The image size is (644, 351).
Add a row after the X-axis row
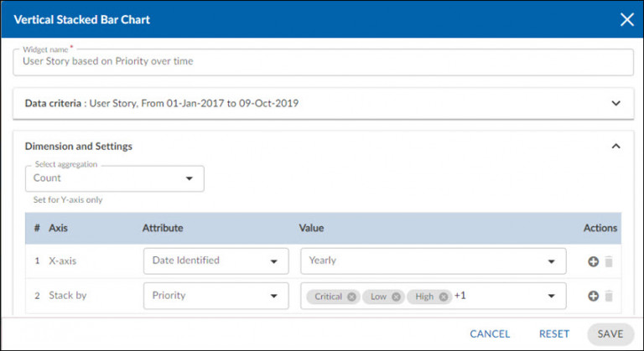coord(593,261)
